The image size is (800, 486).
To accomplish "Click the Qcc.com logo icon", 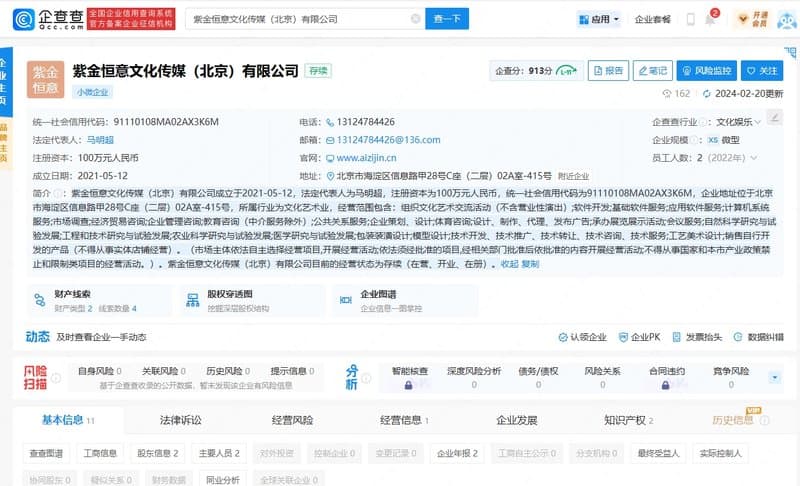I will coord(23,19).
